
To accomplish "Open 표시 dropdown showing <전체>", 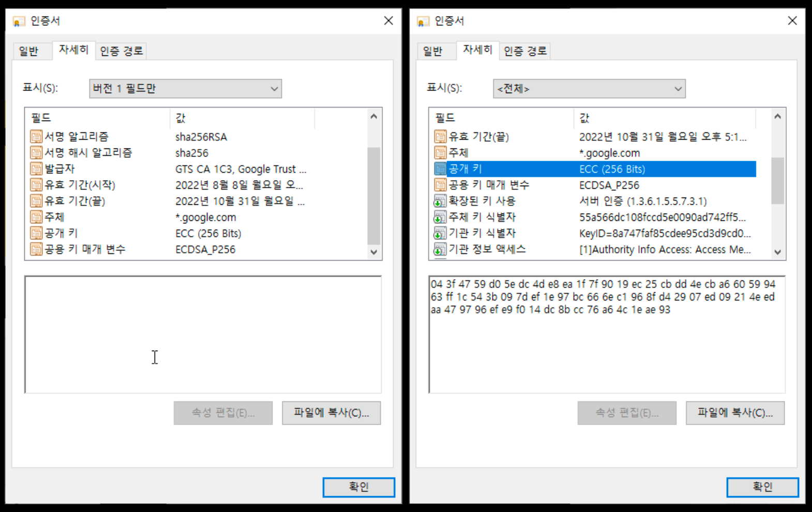I will tap(589, 88).
